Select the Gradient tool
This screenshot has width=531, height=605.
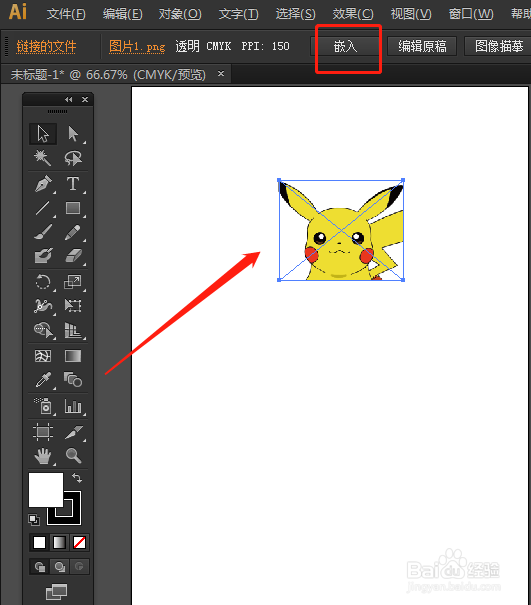[73, 356]
